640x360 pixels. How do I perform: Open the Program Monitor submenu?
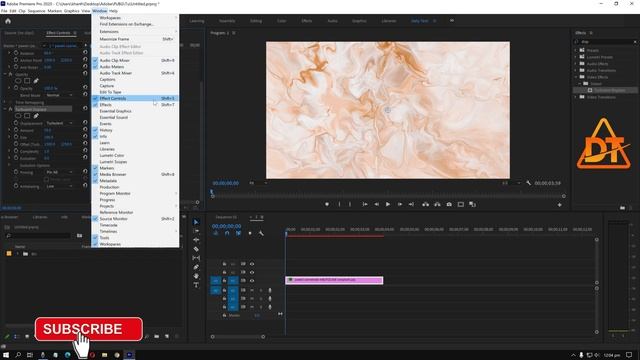[135, 193]
